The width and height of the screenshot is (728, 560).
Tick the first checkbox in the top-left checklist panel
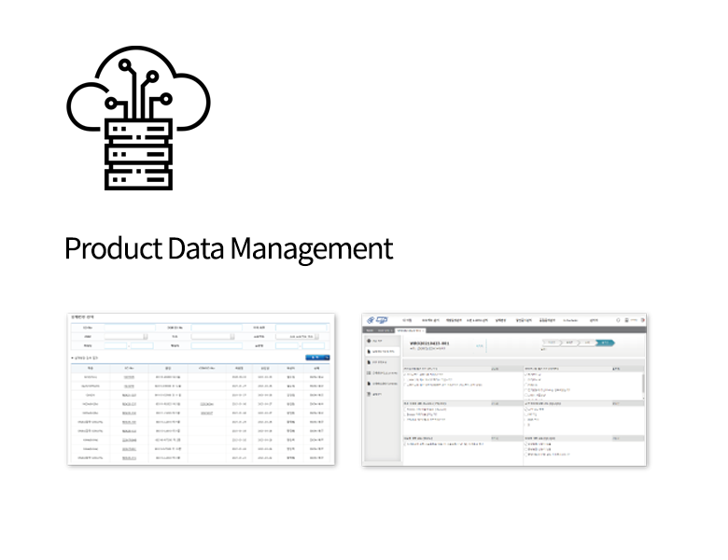(x=405, y=373)
